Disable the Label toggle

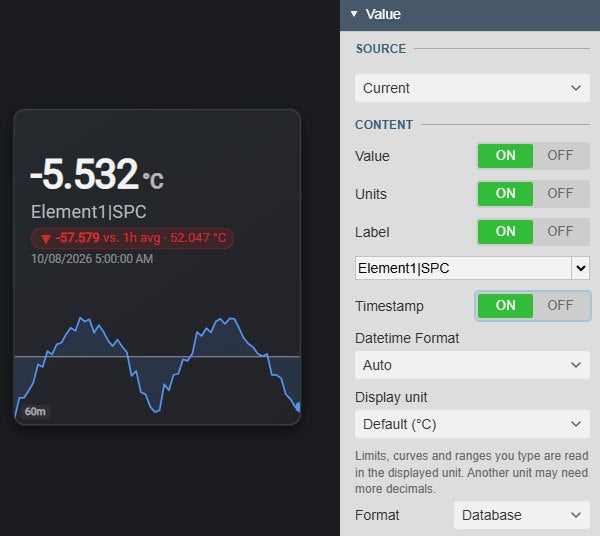560,231
